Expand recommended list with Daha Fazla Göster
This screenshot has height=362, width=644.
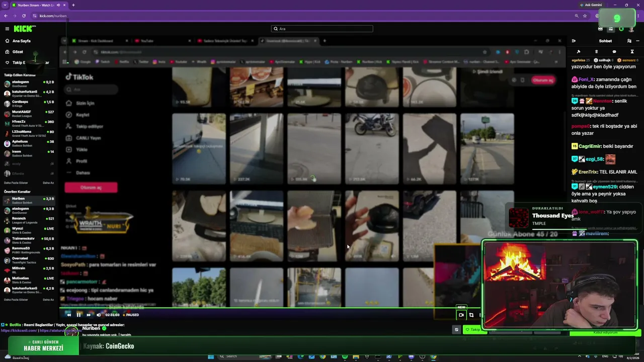16,300
